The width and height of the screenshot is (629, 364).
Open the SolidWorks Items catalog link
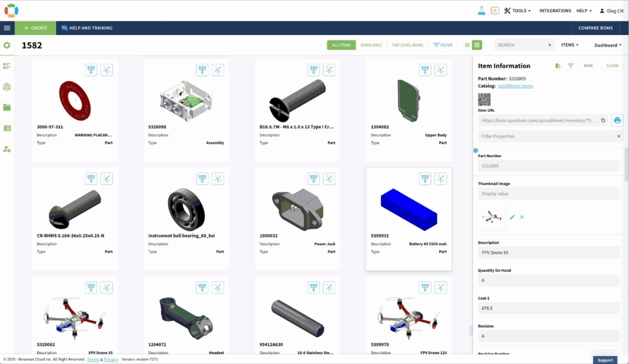[518, 86]
